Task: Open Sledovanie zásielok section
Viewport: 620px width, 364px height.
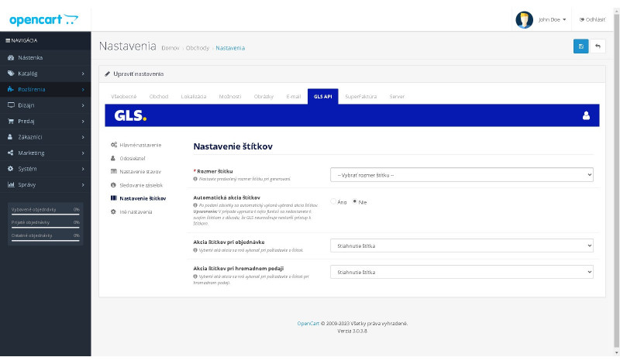Action: (141, 185)
